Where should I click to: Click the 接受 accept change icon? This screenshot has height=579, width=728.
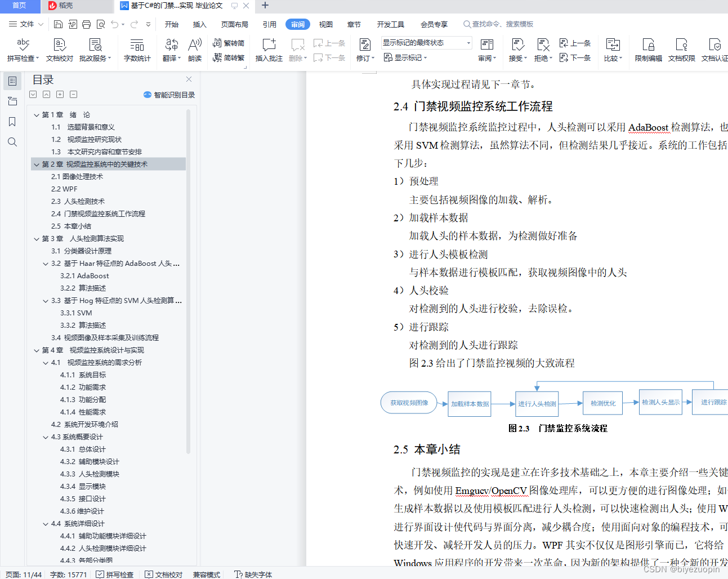click(517, 50)
